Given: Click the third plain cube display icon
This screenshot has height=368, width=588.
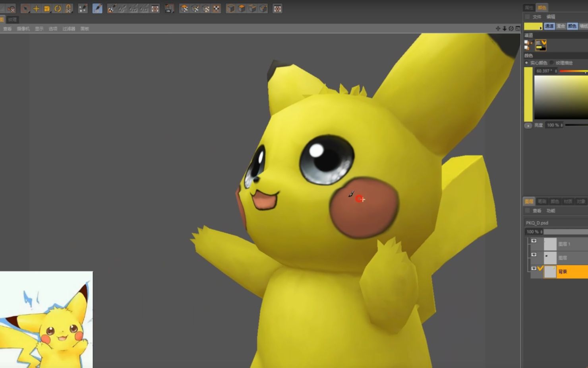Looking at the screenshot, I should (x=252, y=8).
